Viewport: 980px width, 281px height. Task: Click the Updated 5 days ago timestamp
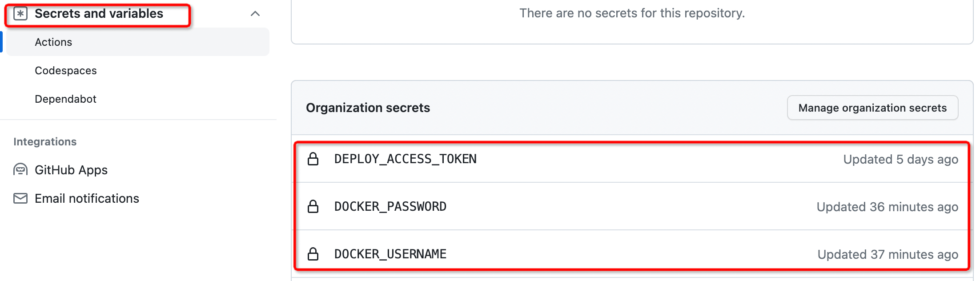tap(901, 159)
